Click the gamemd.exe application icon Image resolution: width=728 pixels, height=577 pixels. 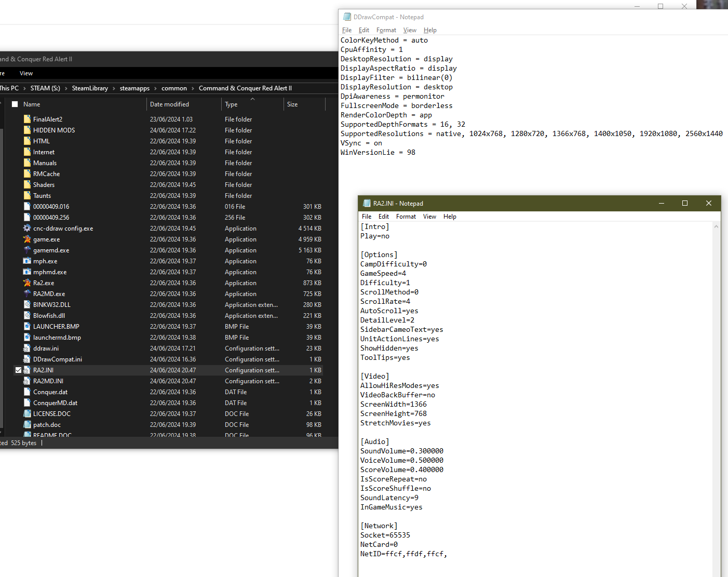[27, 250]
